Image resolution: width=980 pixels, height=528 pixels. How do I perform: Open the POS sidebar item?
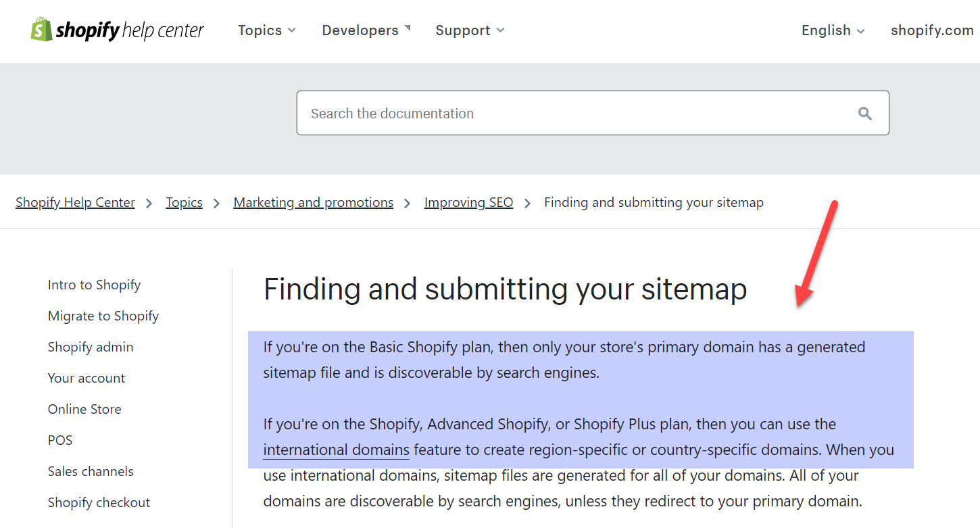60,441
